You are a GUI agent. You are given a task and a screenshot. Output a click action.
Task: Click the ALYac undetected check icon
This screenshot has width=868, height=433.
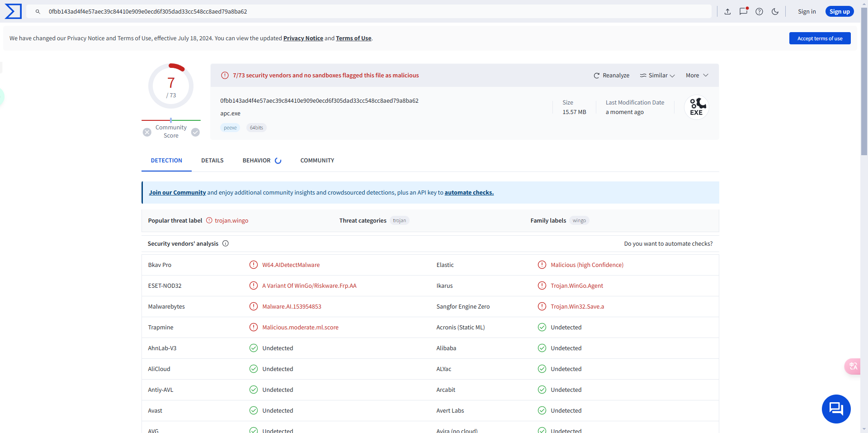tap(542, 369)
